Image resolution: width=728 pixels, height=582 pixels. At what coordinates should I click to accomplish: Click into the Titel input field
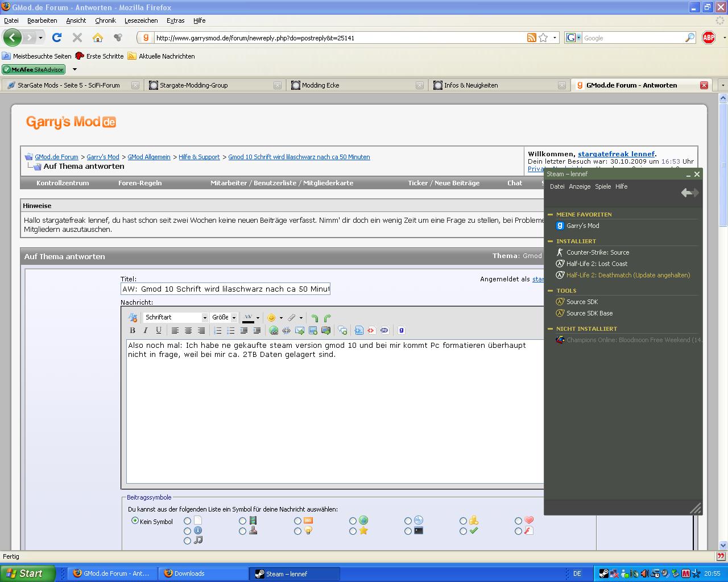click(x=225, y=289)
